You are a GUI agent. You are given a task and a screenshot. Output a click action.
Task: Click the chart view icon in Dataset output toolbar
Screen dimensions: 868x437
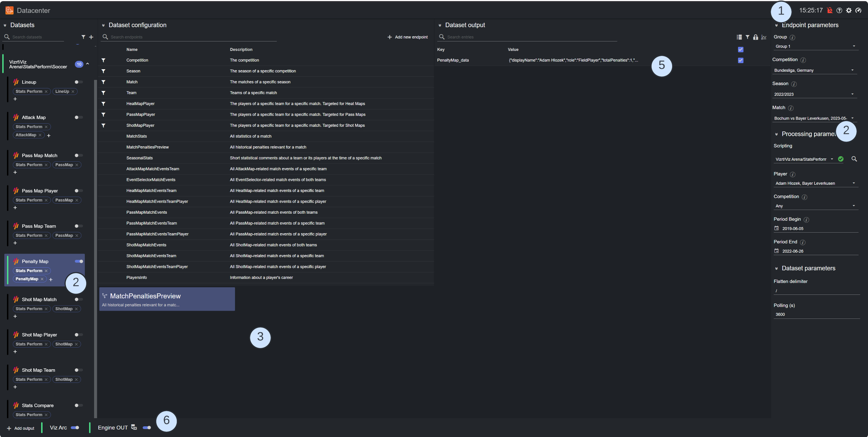(763, 37)
